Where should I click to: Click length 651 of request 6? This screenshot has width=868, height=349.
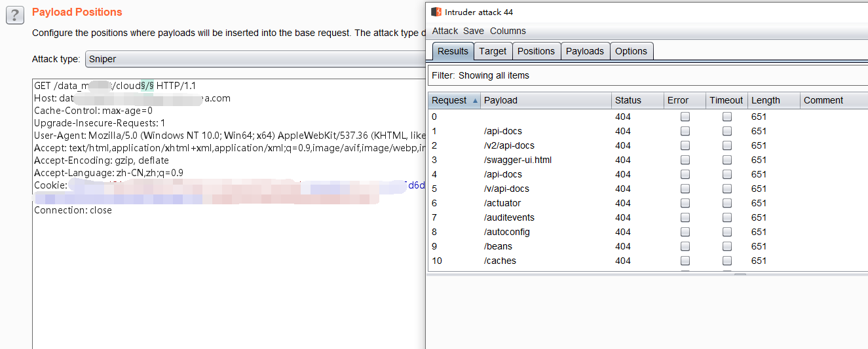[759, 203]
